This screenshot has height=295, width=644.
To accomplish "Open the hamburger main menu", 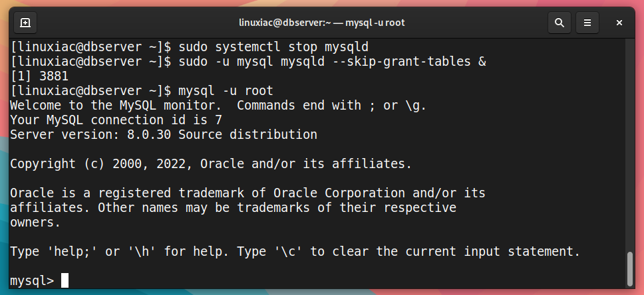I will pyautogui.click(x=587, y=23).
